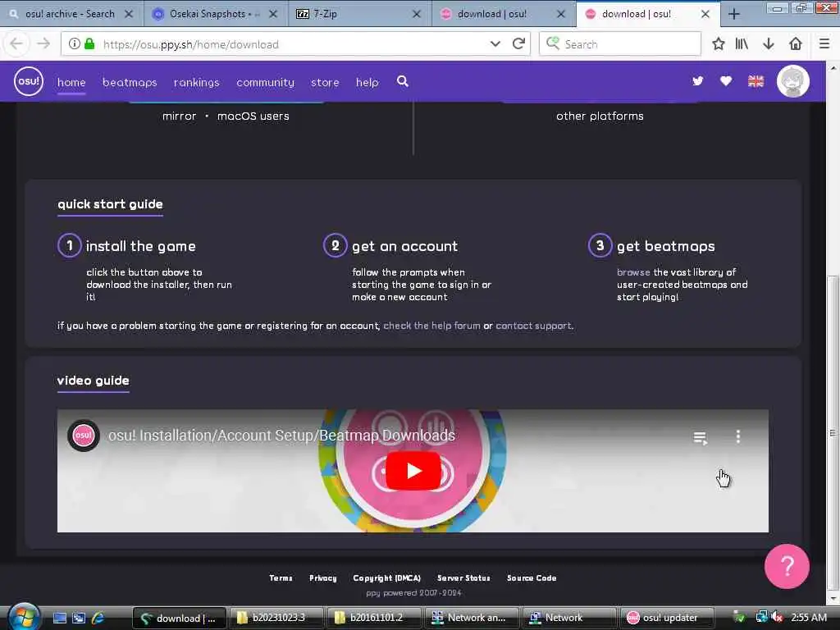840x630 pixels.
Task: Open the osu! Twitter bird icon
Action: 697,81
